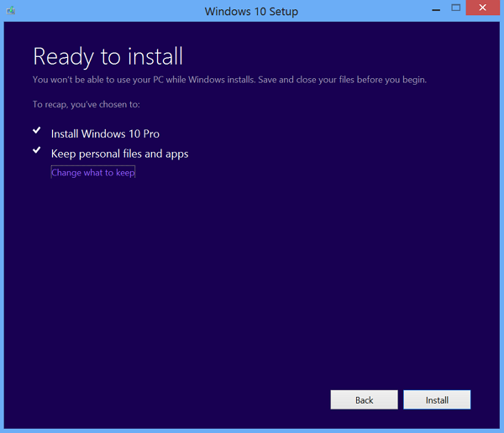Select the 'Install Windows 10 Pro' text
The width and height of the screenshot is (504, 433).
coord(105,133)
